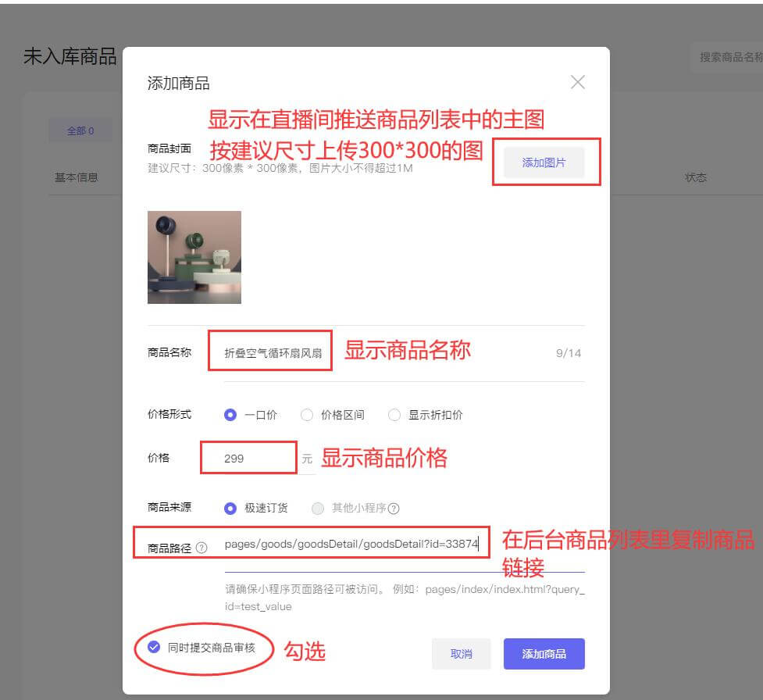763x700 pixels.
Task: Select the uploaded fan product cover thumbnail
Action: coord(194,257)
